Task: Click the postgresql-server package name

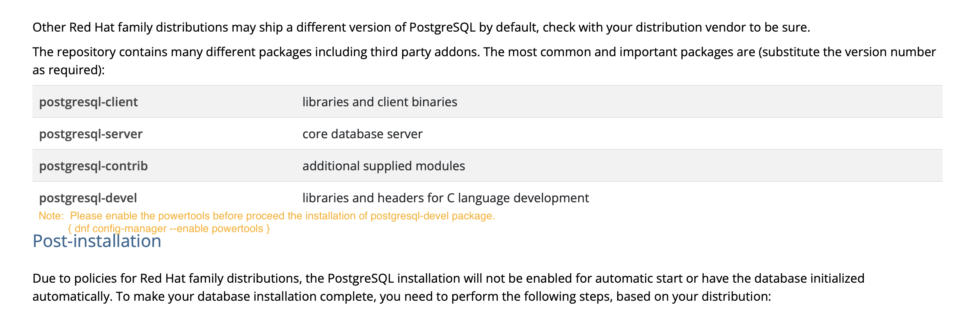Action: point(91,134)
